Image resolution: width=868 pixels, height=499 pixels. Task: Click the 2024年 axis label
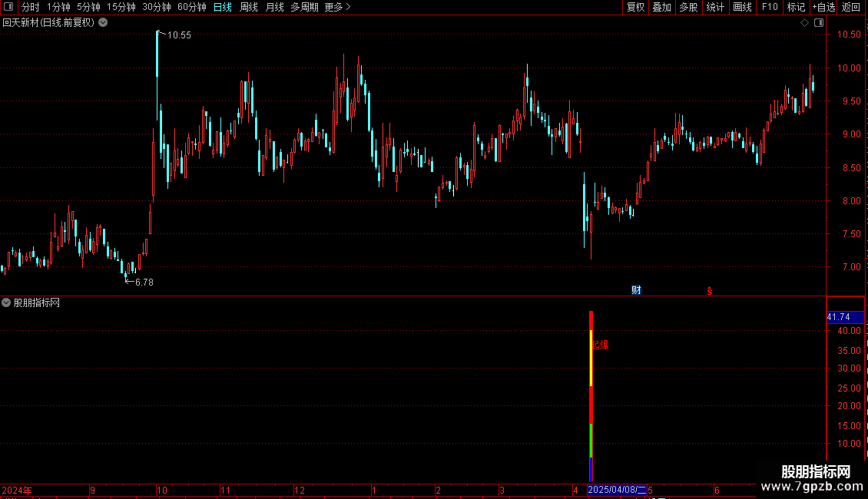pos(17,491)
